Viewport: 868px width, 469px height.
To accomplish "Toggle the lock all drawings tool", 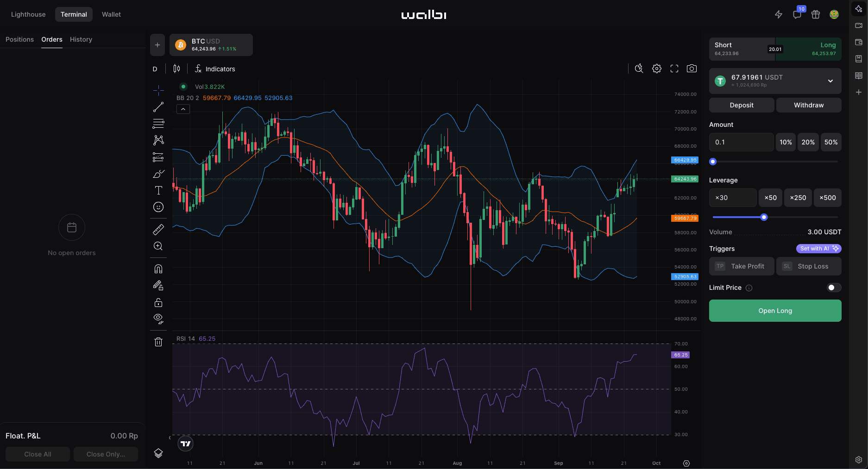I will (x=158, y=302).
